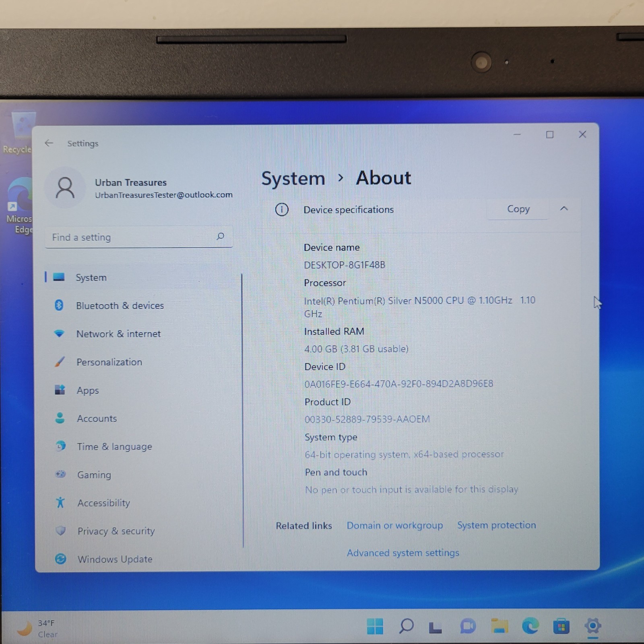The height and width of the screenshot is (644, 644).
Task: Click the No pen or touch input text
Action: click(411, 489)
